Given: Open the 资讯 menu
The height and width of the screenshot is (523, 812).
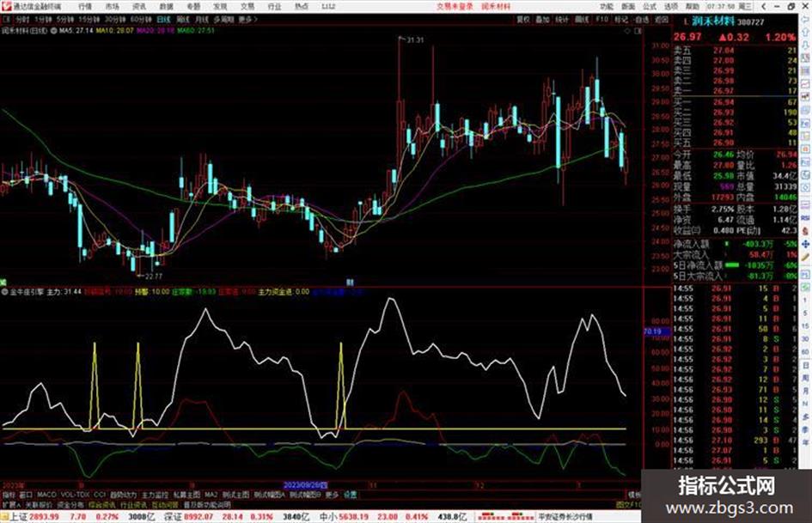Looking at the screenshot, I should pos(139,6).
